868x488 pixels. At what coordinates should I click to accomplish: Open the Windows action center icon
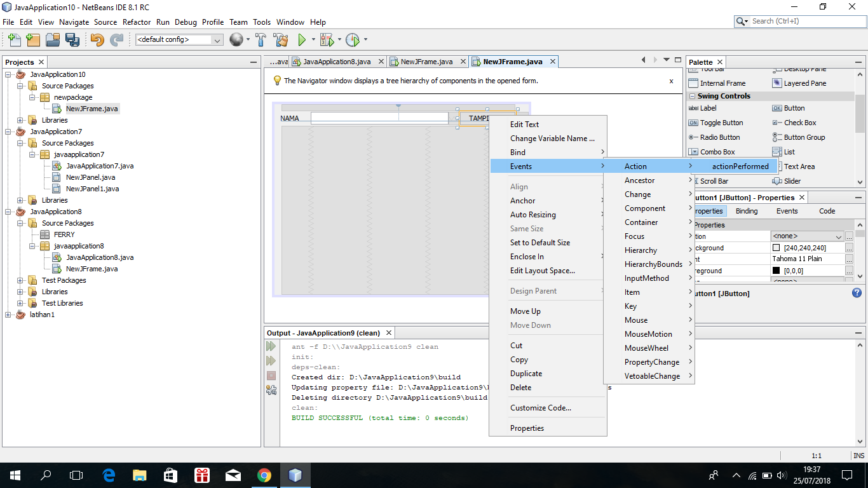coord(846,475)
